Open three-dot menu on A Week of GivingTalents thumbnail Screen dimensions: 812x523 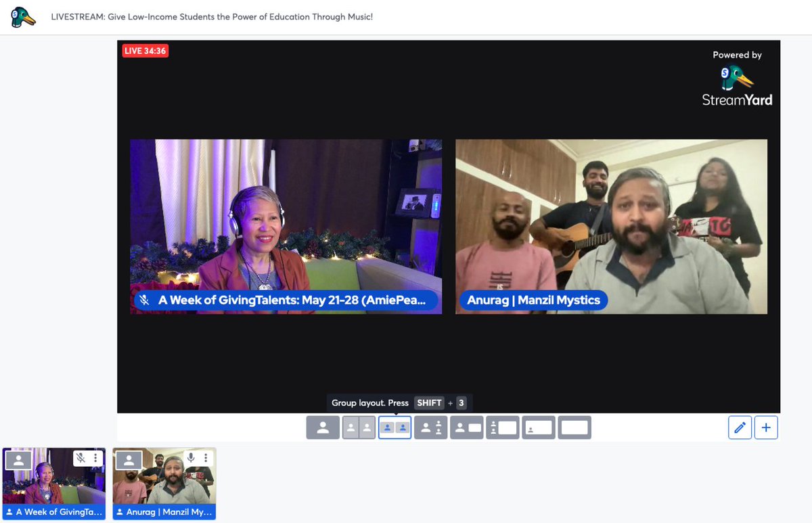pyautogui.click(x=95, y=458)
